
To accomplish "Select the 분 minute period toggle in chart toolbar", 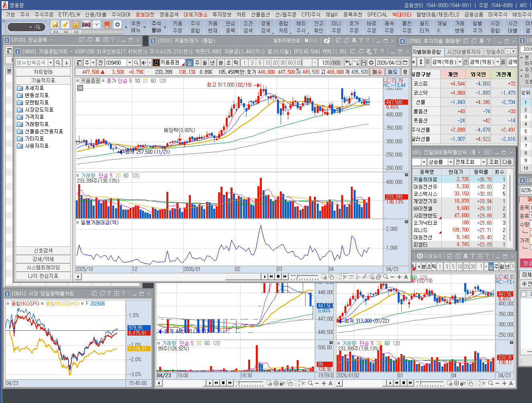I will coord(220,63).
